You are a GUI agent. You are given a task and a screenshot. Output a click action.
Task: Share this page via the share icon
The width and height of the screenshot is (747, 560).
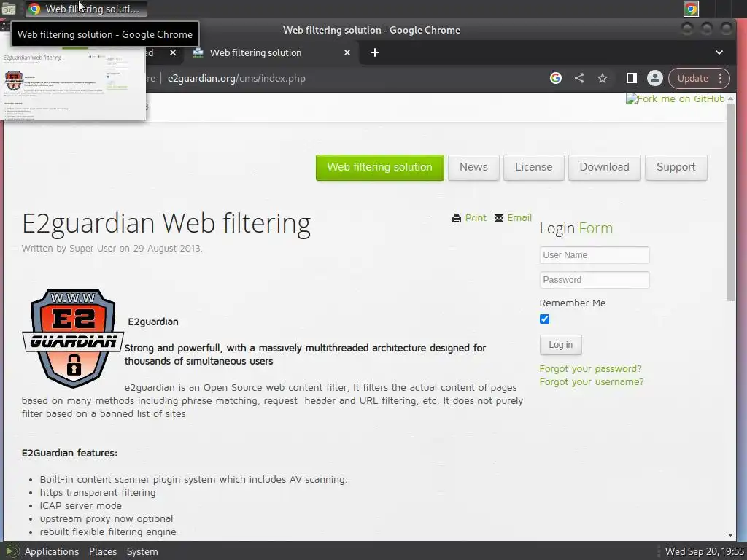[x=578, y=78]
